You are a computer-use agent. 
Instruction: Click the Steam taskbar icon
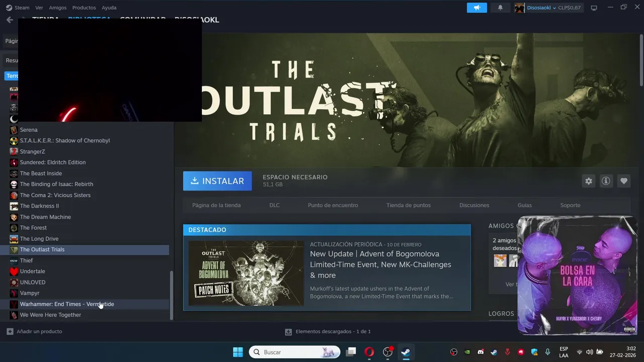pos(406,352)
